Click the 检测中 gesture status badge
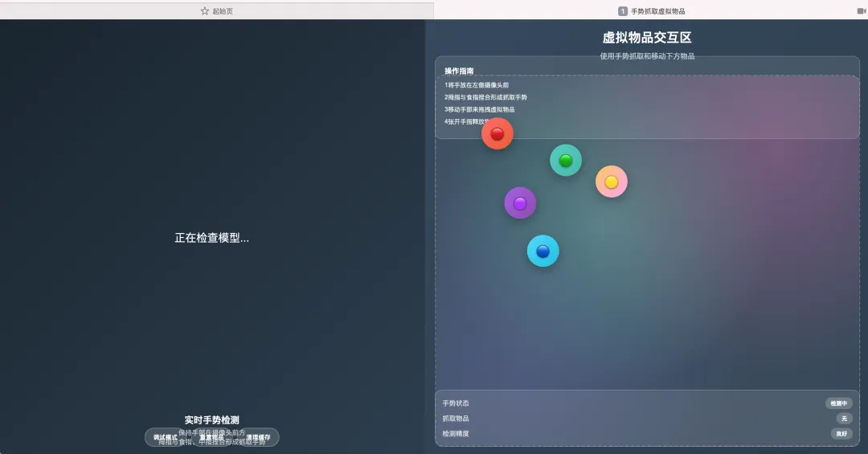 tap(838, 403)
